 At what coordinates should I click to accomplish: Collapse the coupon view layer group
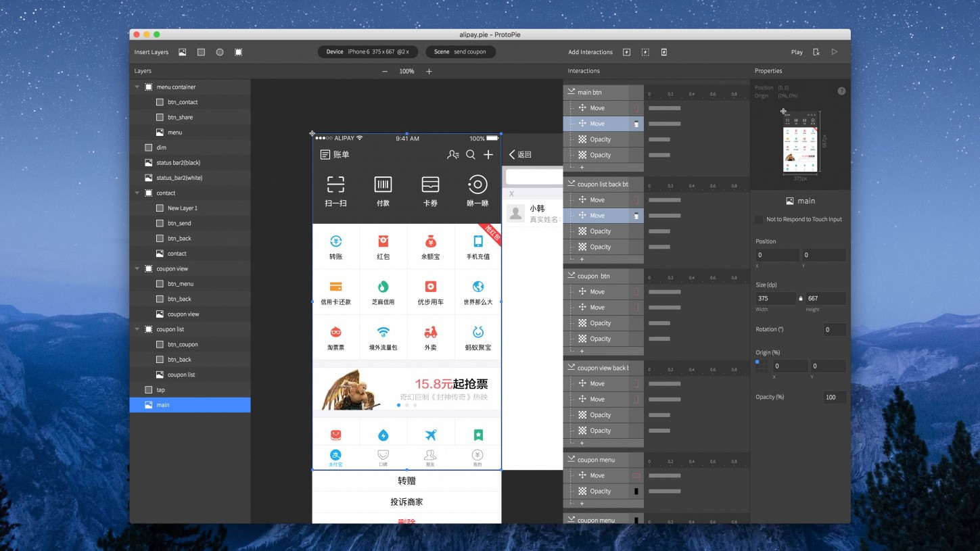(x=137, y=269)
